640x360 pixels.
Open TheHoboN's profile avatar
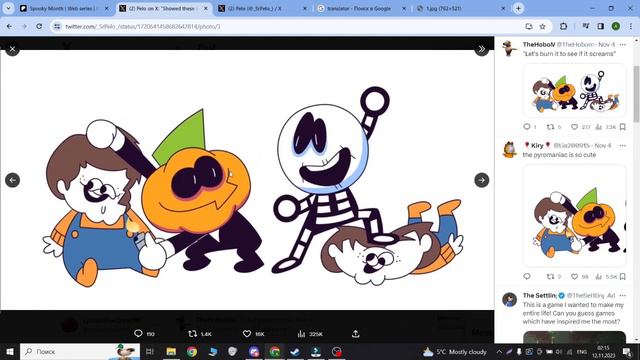509,49
